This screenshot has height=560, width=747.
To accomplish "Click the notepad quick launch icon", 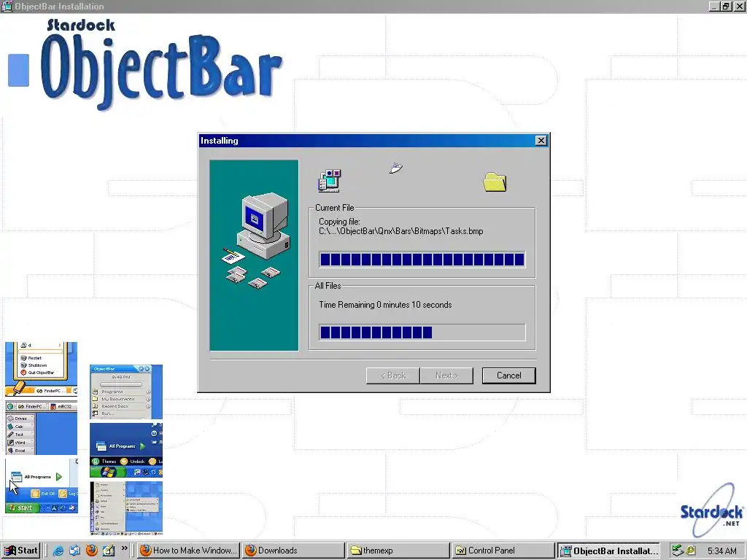I will click(109, 551).
